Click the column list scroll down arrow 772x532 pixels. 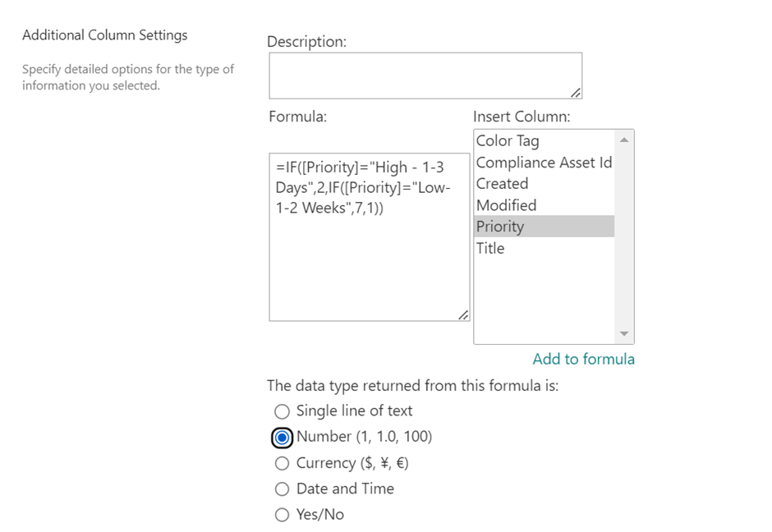click(624, 333)
